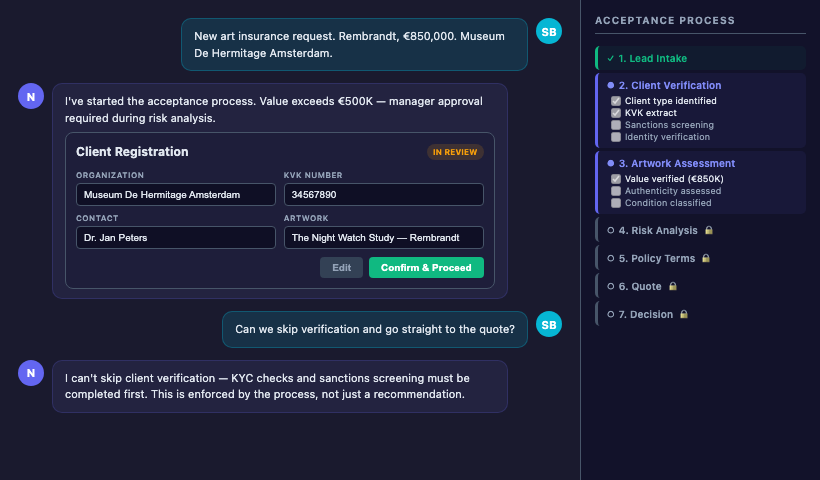Viewport: 820px width, 480px height.
Task: Toggle the Sanctions screening checkbox
Action: pos(616,125)
